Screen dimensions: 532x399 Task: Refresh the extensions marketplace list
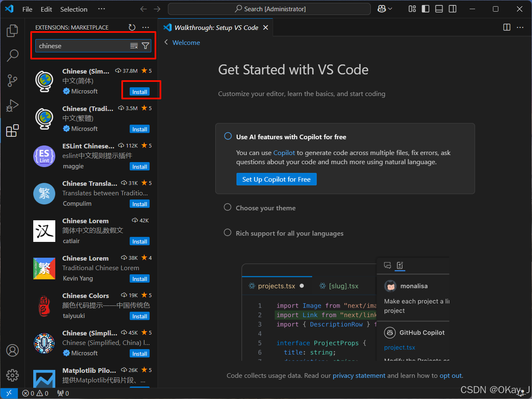click(132, 27)
